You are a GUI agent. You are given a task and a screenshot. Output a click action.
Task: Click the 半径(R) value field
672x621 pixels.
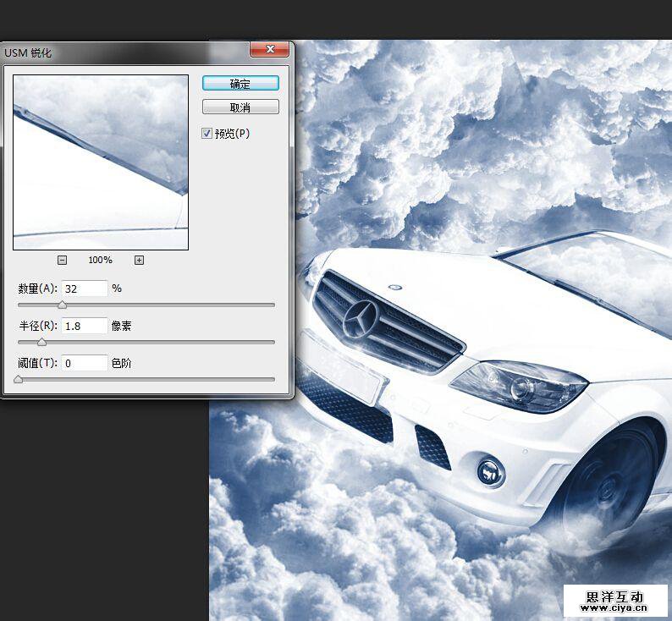[85, 325]
